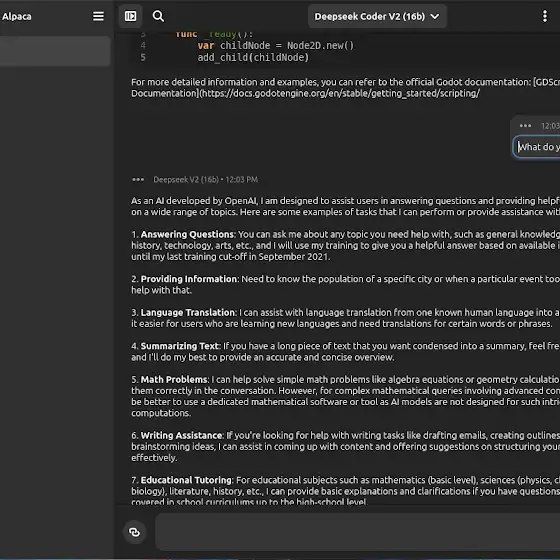Screen dimensions: 560x560
Task: Click the 'Answering Questions' heading
Action: coord(188,235)
